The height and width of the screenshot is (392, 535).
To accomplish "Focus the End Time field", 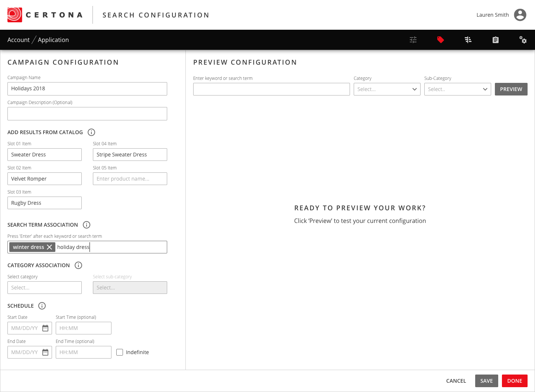I will click(x=84, y=352).
